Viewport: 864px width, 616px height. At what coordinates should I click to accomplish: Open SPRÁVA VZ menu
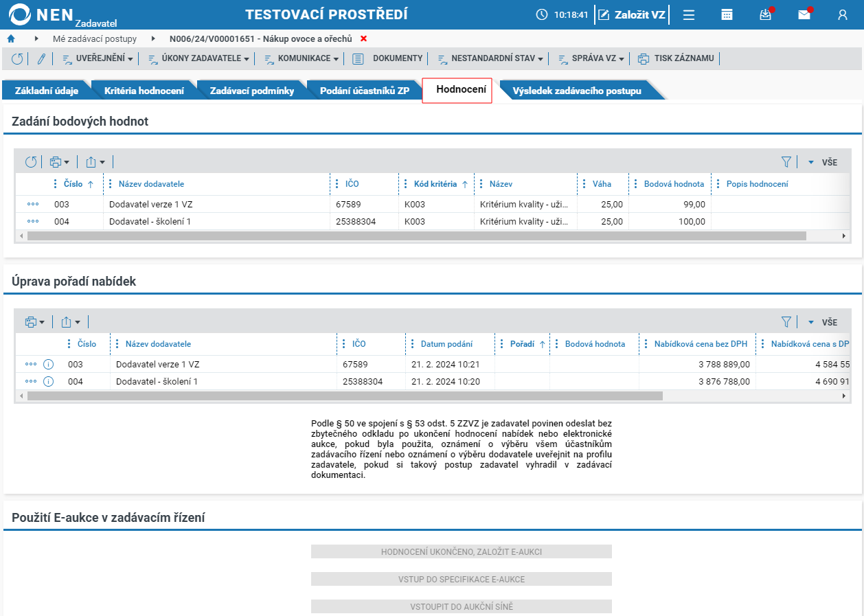click(x=591, y=59)
